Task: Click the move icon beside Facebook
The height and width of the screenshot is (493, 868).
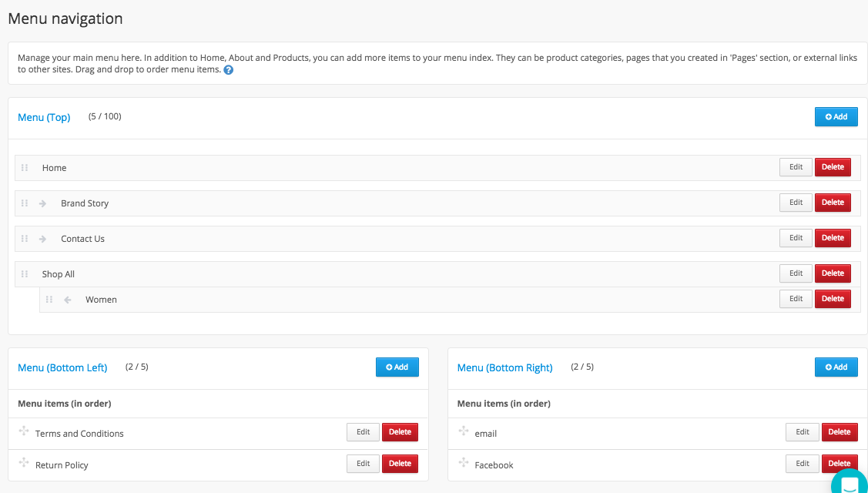Action: tap(463, 463)
